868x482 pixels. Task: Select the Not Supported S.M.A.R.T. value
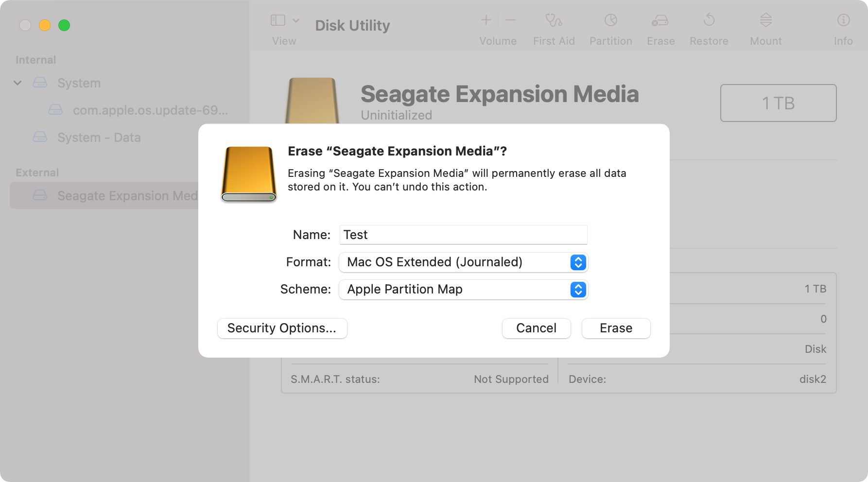pos(511,379)
